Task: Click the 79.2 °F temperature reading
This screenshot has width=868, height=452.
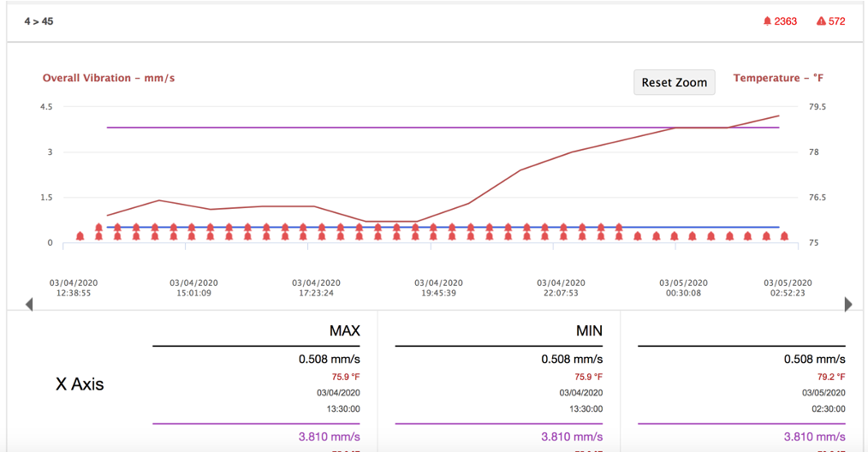Action: coord(830,377)
